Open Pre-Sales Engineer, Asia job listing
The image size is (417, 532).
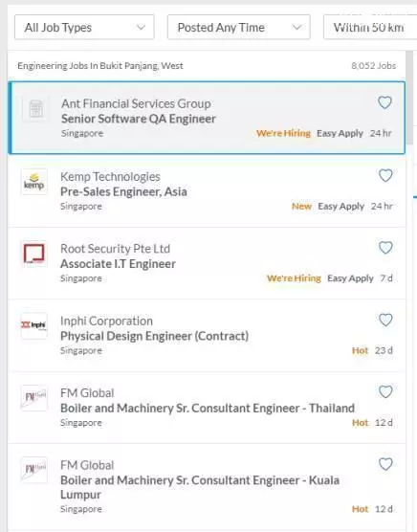[123, 191]
